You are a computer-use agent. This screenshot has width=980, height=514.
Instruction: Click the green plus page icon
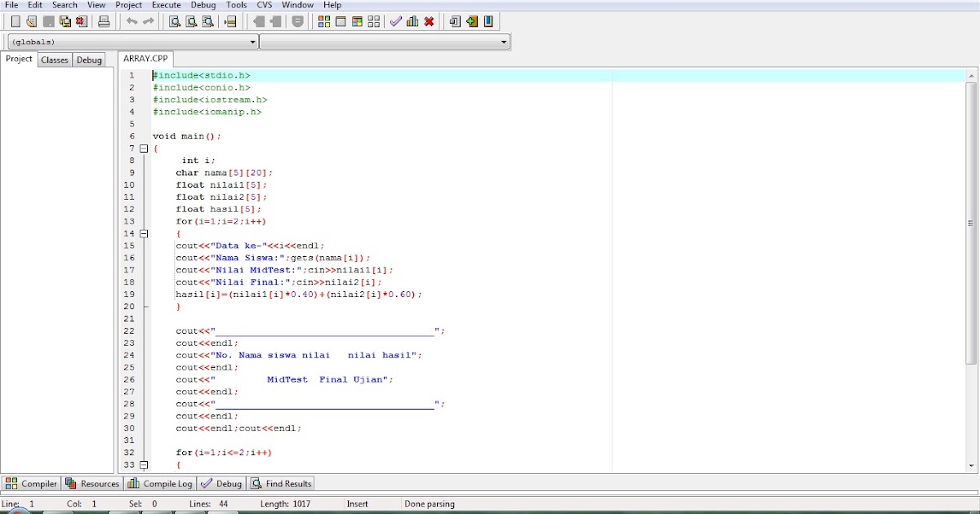471,21
